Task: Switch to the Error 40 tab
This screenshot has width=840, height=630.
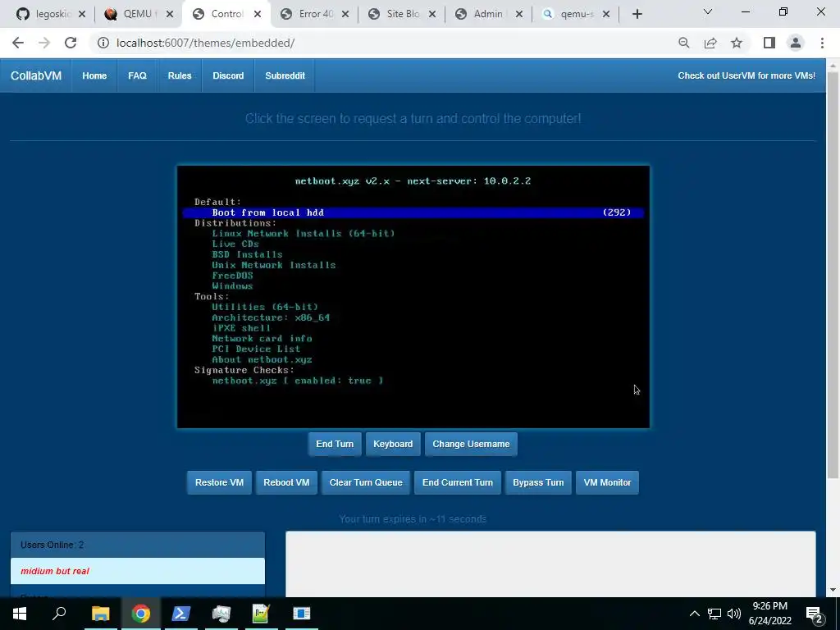Action: [313, 14]
